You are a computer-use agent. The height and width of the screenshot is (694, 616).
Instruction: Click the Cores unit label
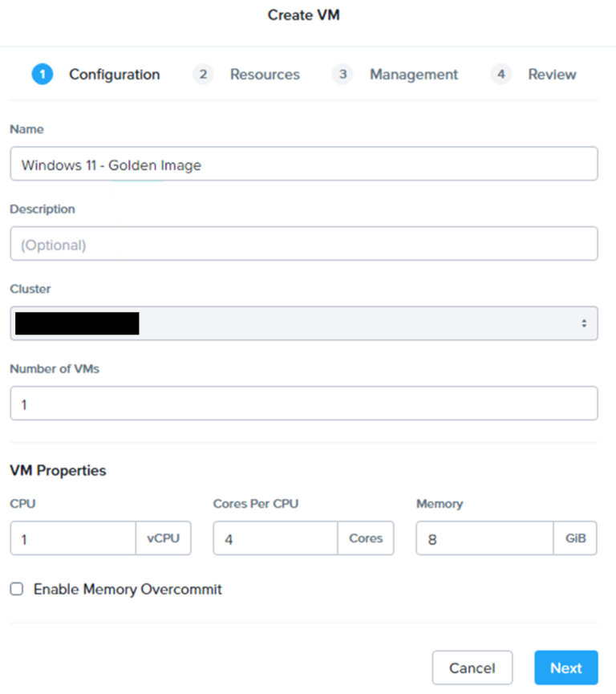point(366,538)
